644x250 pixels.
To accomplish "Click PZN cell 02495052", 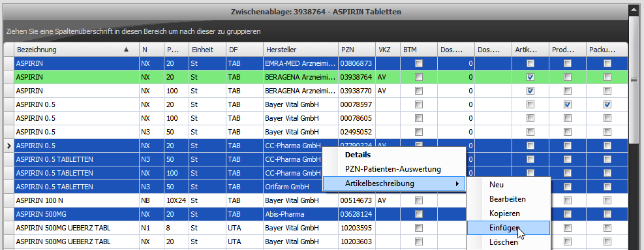I will tap(357, 132).
